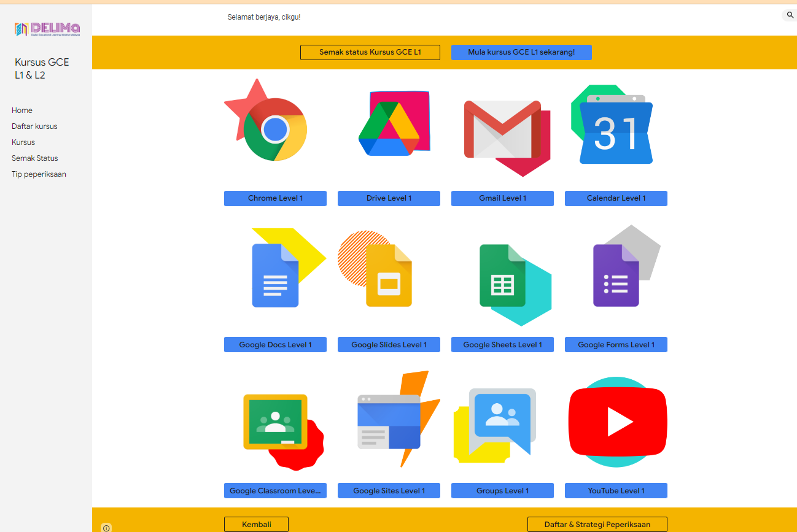This screenshot has height=532, width=797.
Task: Click the Google Classroom chalkboard icon
Action: click(275, 422)
